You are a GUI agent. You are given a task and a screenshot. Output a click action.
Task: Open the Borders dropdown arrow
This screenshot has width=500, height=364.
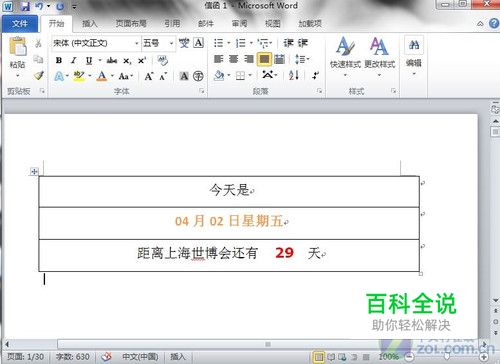click(250, 76)
